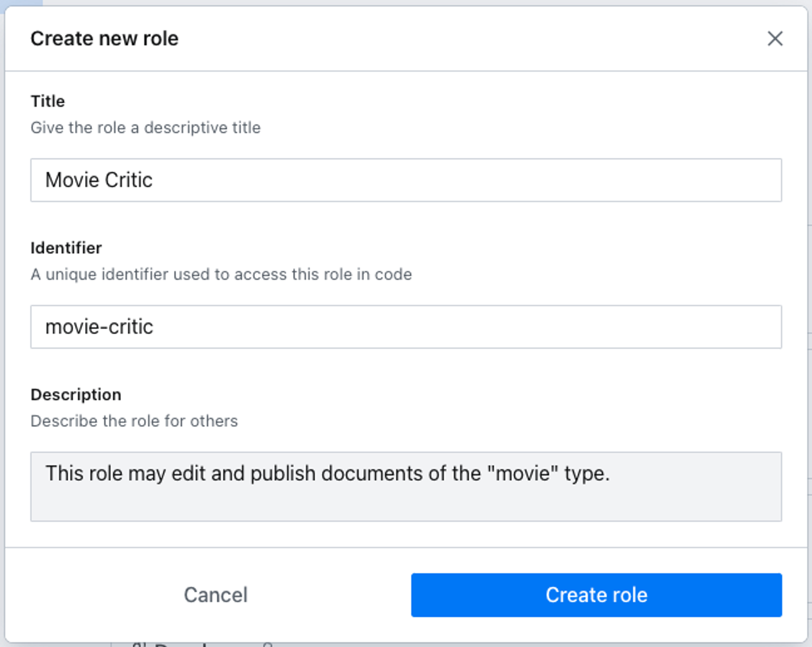Focus the Identifier field with movie-critic
The height and width of the screenshot is (647, 812).
(x=406, y=327)
